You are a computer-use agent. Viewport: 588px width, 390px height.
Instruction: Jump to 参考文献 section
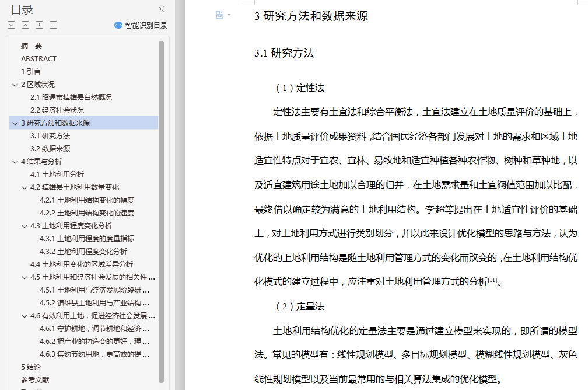(35, 379)
